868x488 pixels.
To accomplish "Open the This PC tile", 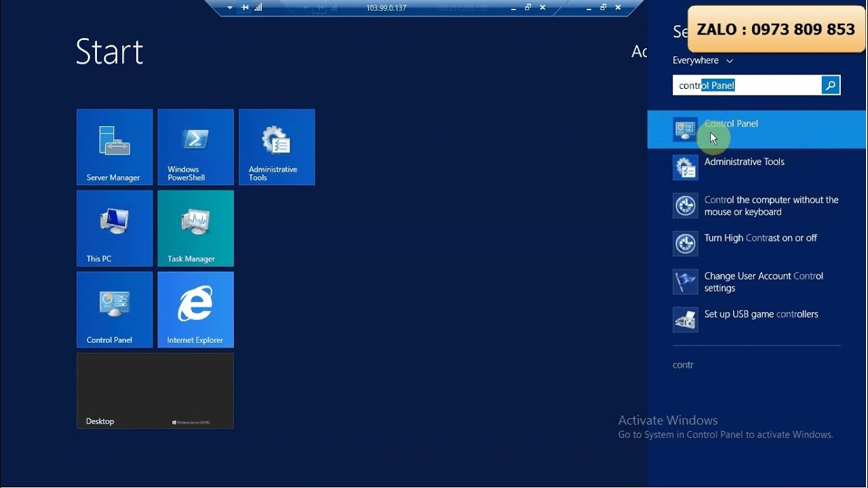I will pos(115,228).
